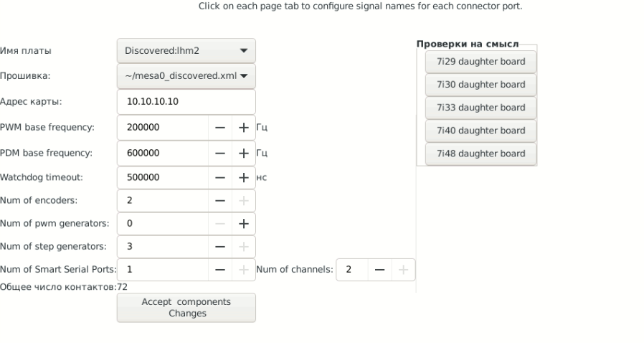Click the card address field 10.10.10.10
Image resolution: width=644 pixels, height=343 pixels.
click(x=186, y=102)
